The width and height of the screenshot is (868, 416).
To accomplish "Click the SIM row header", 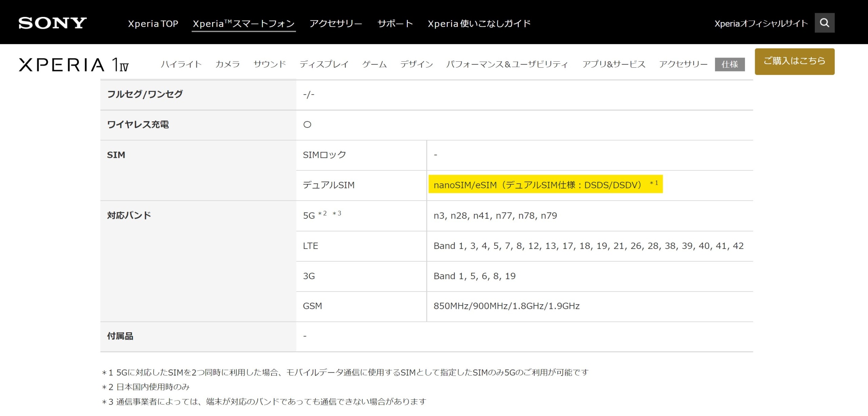I will (x=116, y=155).
